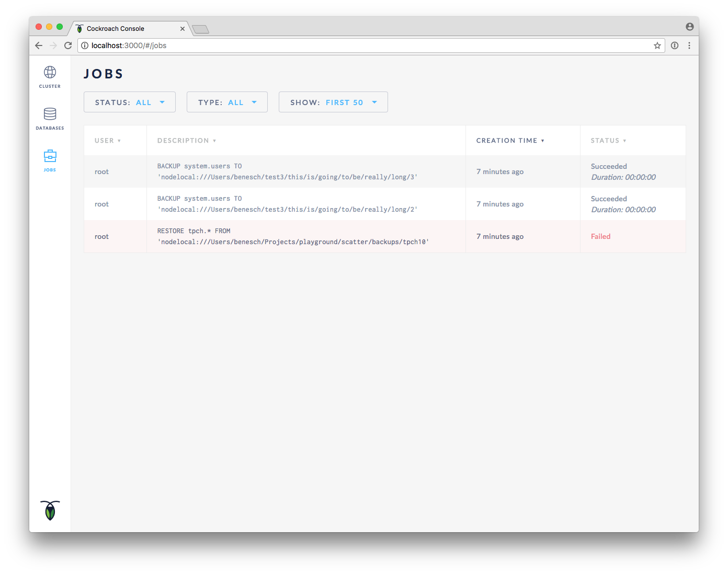Click the browser profile account icon

[689, 26]
